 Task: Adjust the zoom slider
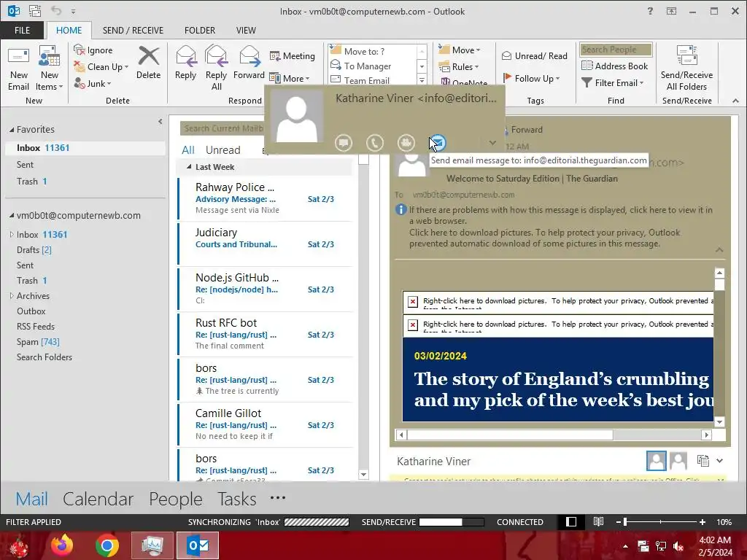point(625,522)
